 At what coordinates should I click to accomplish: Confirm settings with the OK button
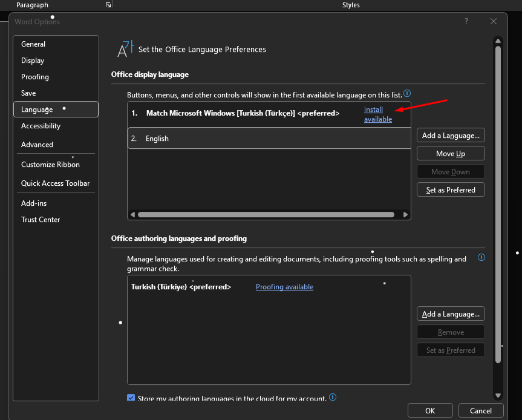tap(430, 410)
